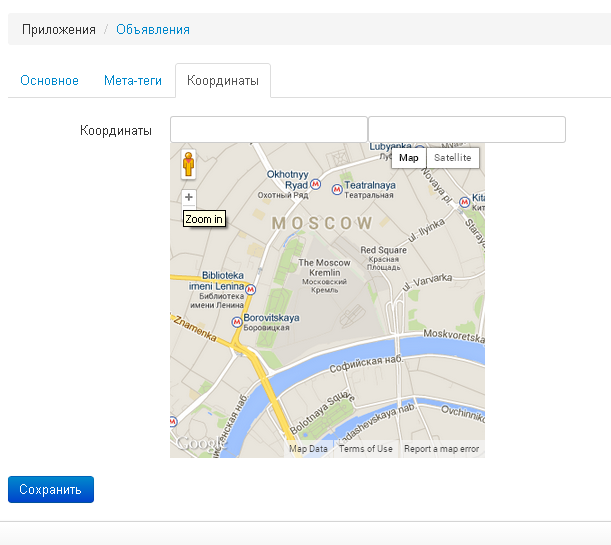Click Moskvoretskaya street label
The image size is (611, 545).
[x=454, y=336]
